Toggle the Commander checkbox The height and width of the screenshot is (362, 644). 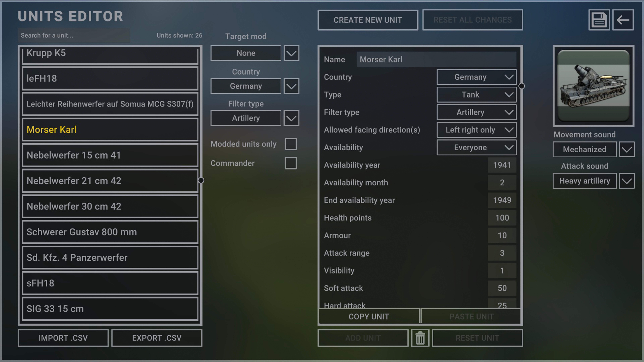click(291, 163)
